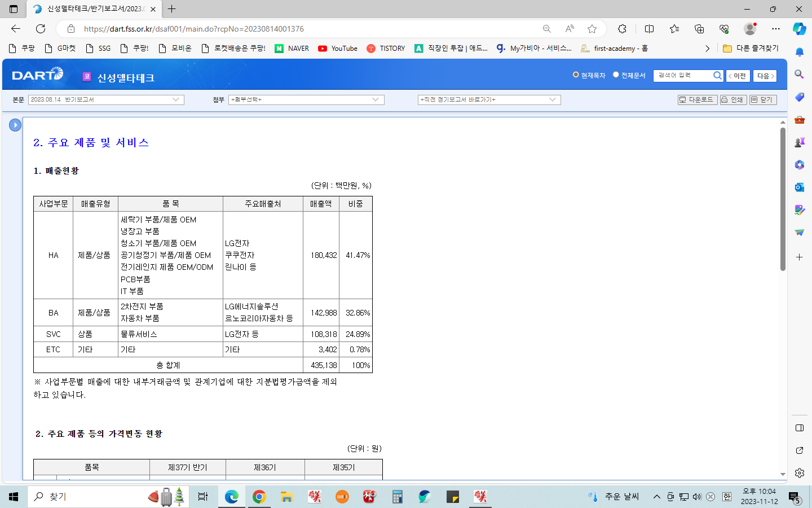Open 쿠팡 bookmark

click(22, 49)
